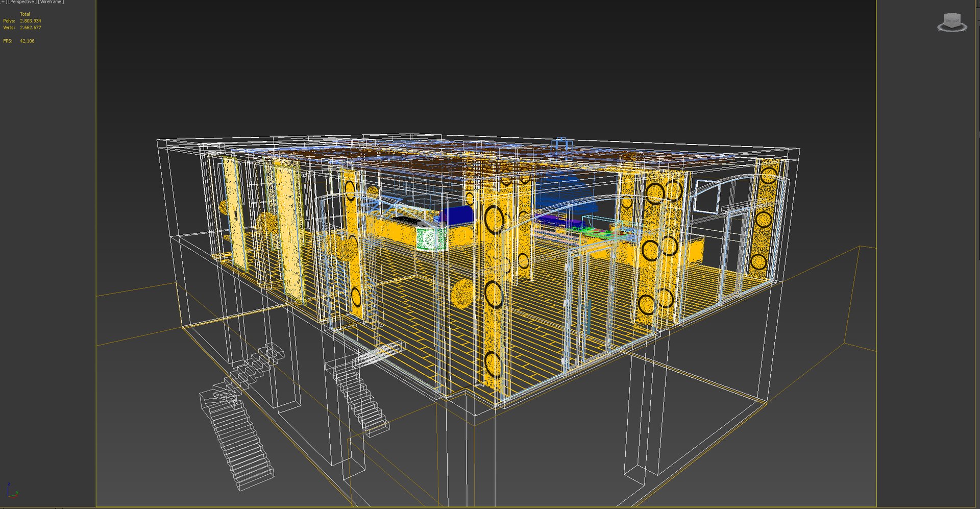This screenshot has height=509, width=980.
Task: Click the Verts: statistics label
Action: tap(9, 28)
